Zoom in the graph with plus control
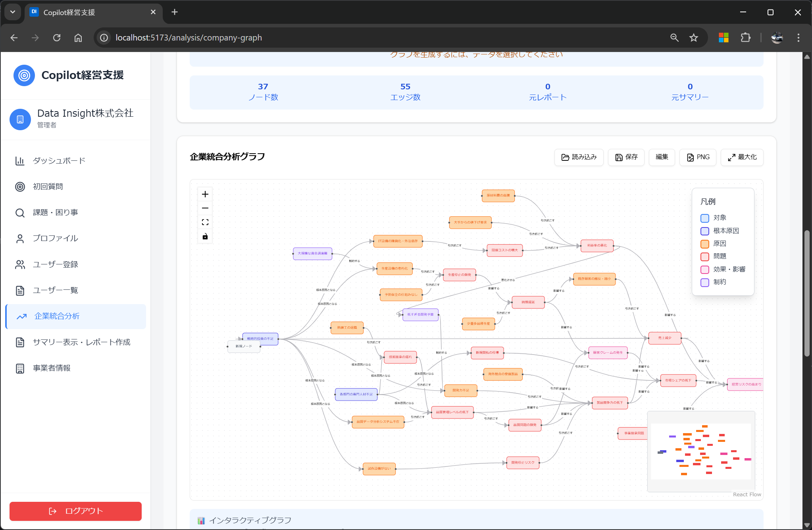This screenshot has width=812, height=530. pos(205,194)
